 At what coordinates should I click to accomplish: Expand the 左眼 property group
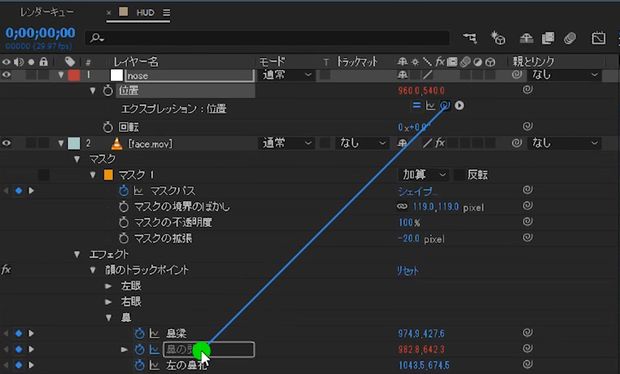click(108, 286)
